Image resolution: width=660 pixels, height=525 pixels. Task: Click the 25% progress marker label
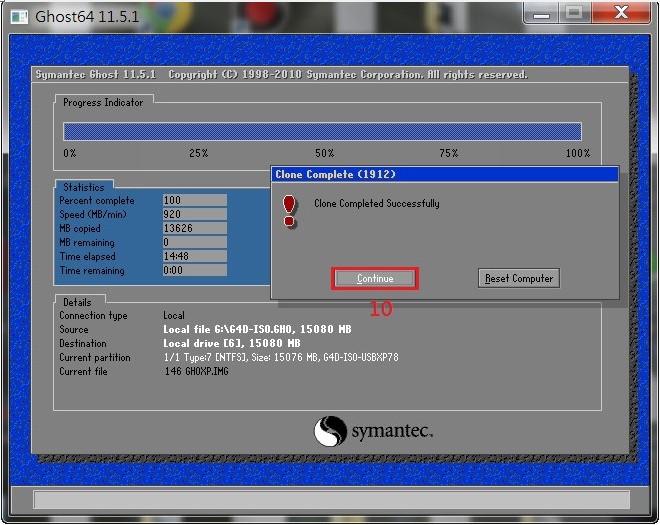point(199,153)
